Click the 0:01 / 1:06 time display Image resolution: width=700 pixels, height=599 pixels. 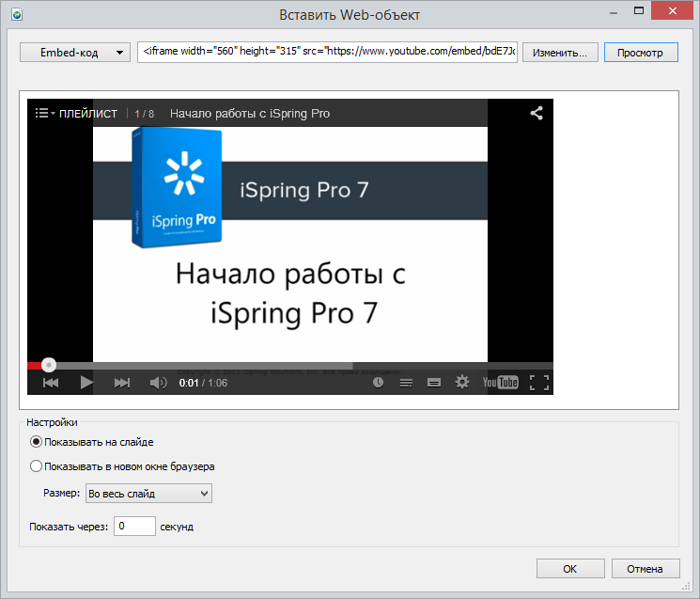coord(203,383)
